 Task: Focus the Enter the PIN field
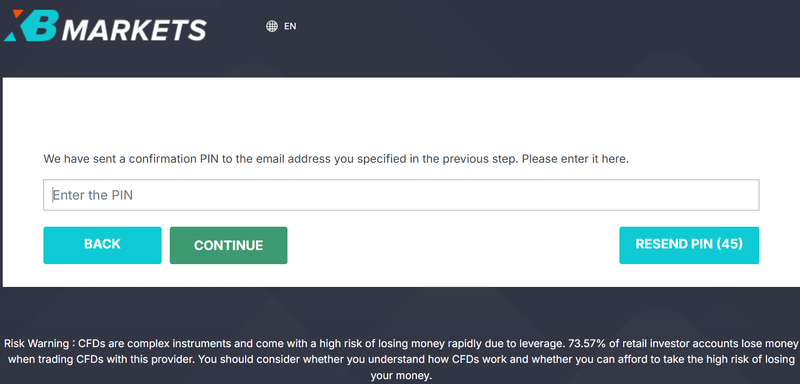click(401, 195)
